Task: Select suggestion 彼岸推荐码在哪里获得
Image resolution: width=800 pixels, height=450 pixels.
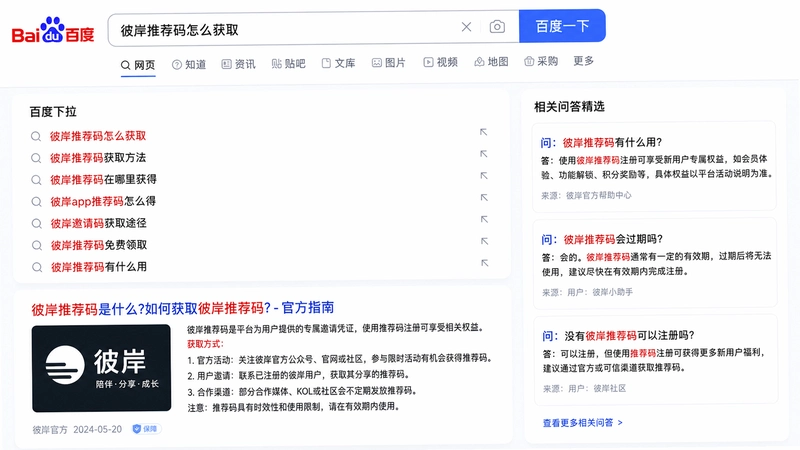Action: (x=104, y=180)
